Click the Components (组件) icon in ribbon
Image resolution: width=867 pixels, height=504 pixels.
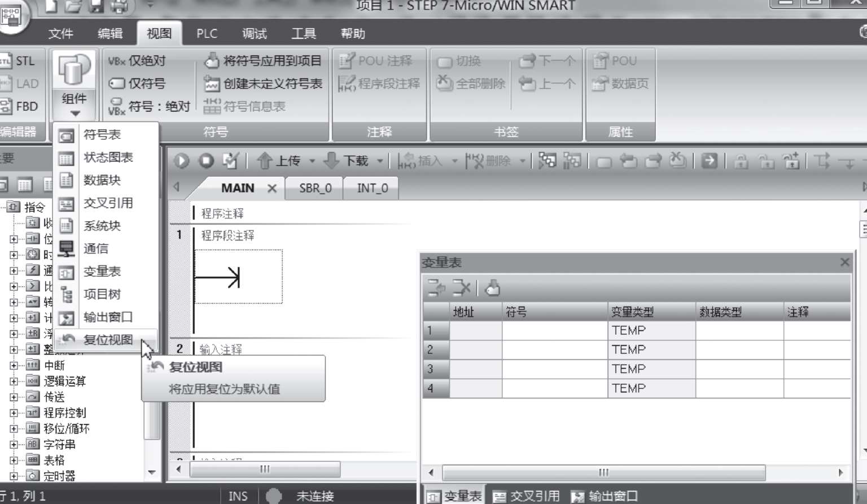[74, 71]
